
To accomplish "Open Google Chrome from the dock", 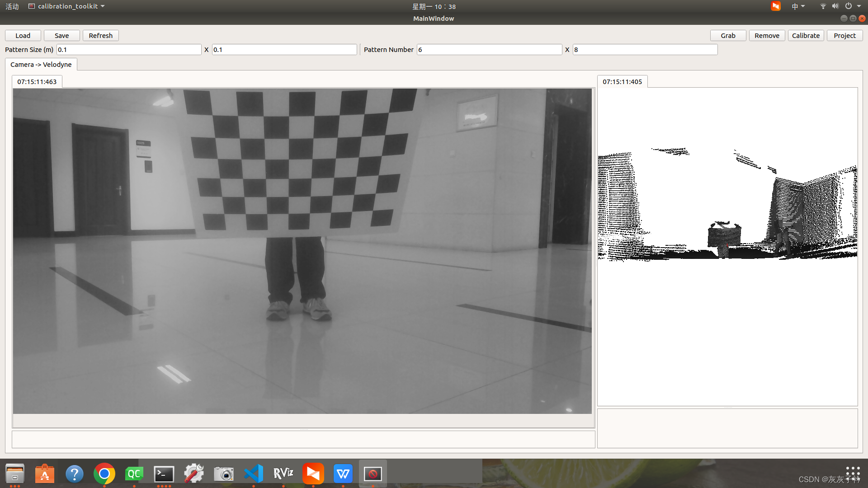I will coord(104,474).
